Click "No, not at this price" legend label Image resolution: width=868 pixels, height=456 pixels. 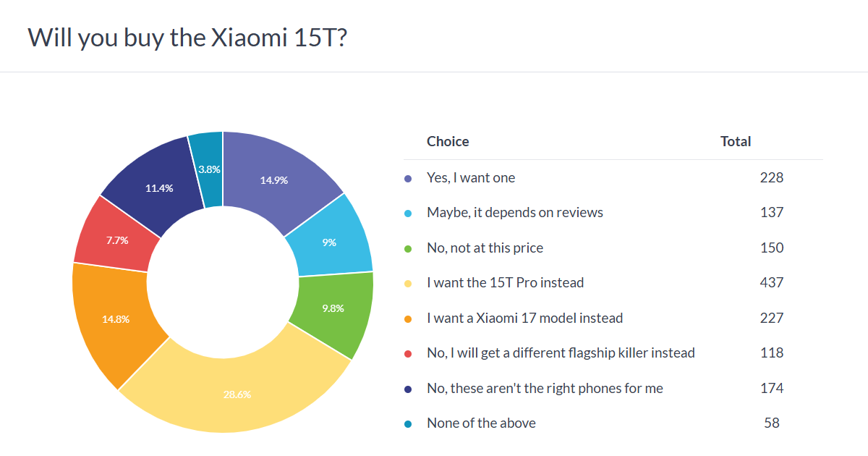(485, 248)
